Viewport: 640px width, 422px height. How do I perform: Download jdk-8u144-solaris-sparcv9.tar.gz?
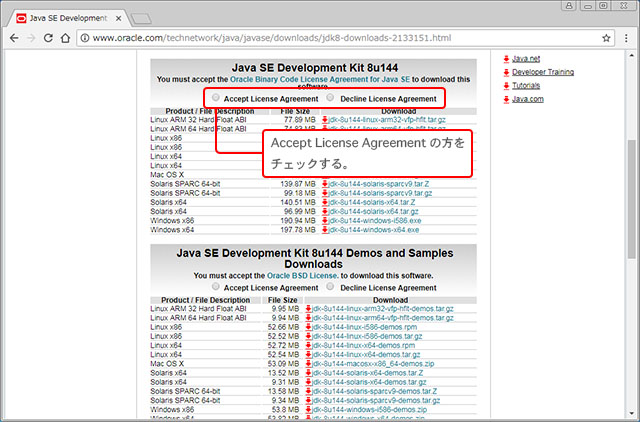(380, 193)
